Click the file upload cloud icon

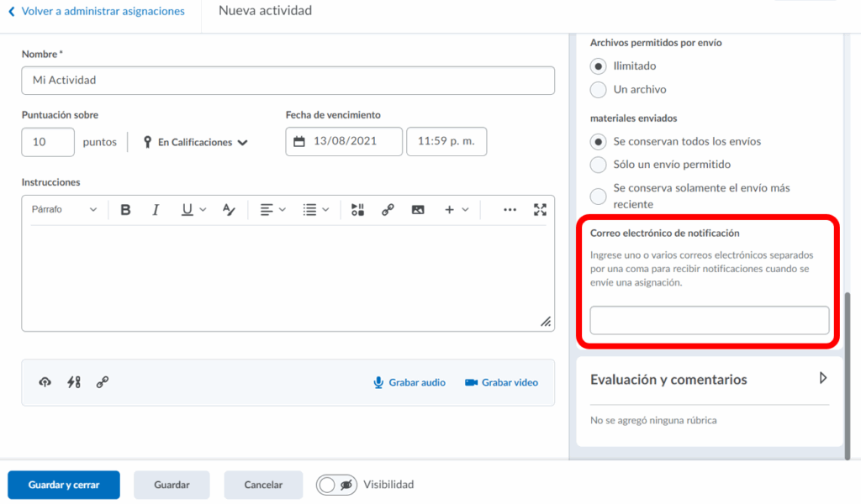tap(45, 382)
